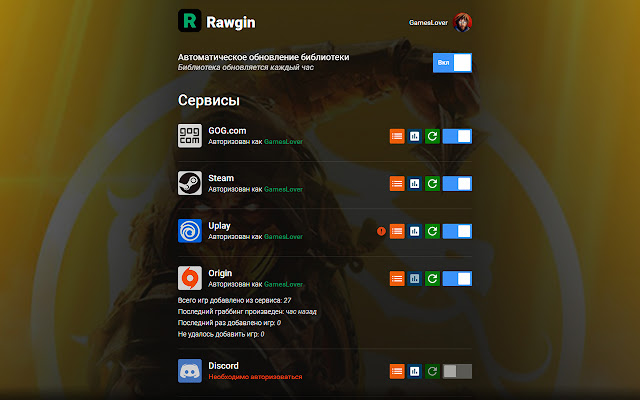The height and width of the screenshot is (400, 640).
Task: Click 'Автоматическое обновление библиотеки' label
Action: 263,57
